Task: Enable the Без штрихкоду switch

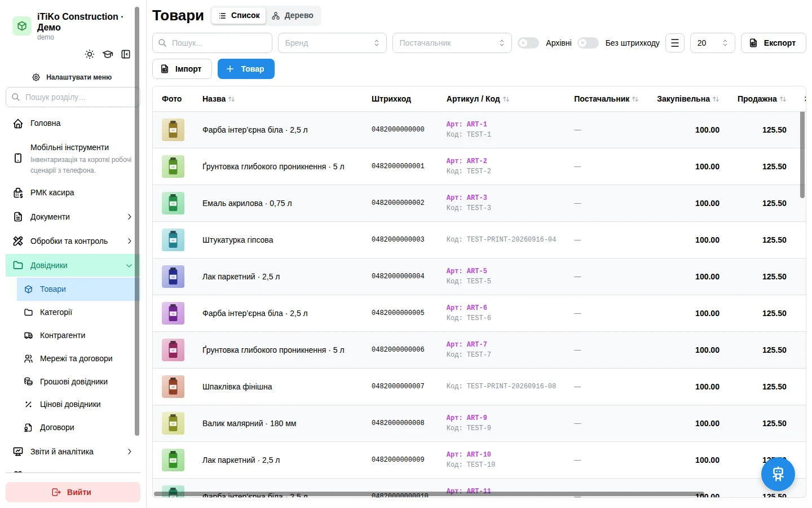Action: (x=588, y=43)
